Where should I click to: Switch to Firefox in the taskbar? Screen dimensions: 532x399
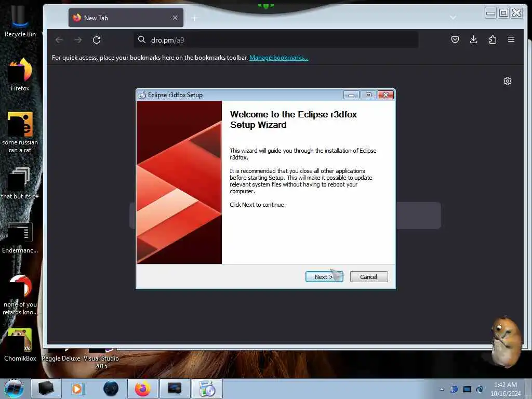coord(142,389)
